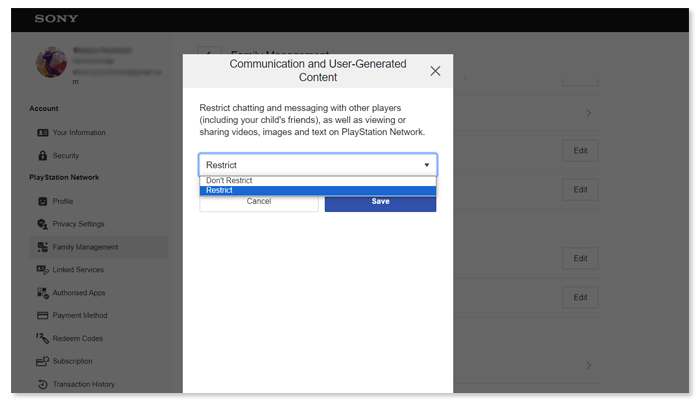
Task: Click the Security padlock icon
Action: pyautogui.click(x=42, y=155)
